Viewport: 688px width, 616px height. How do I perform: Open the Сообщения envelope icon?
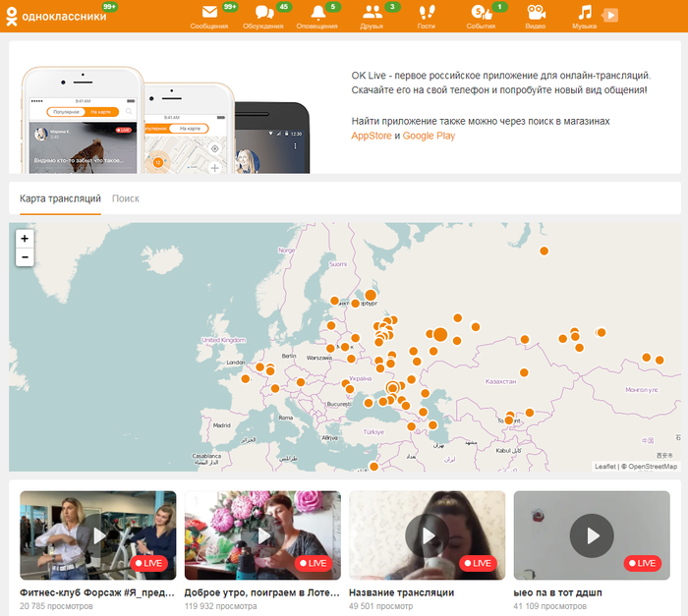coord(208,13)
